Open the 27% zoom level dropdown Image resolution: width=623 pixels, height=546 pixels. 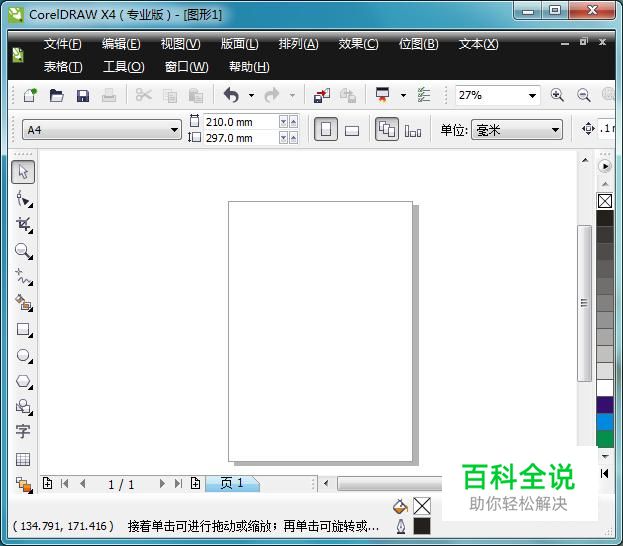[x=532, y=96]
